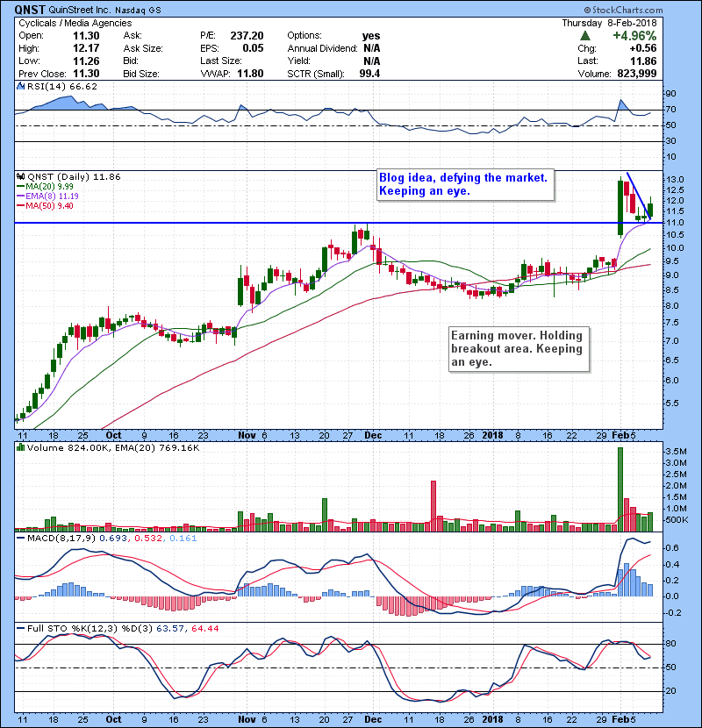Screen dimensions: 702x728
Task: Click the 90 label on the RSI axis
Action: 670,94
